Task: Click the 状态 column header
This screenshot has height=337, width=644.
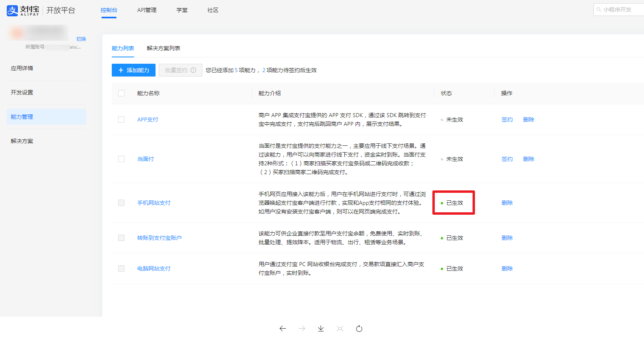Action: [446, 93]
